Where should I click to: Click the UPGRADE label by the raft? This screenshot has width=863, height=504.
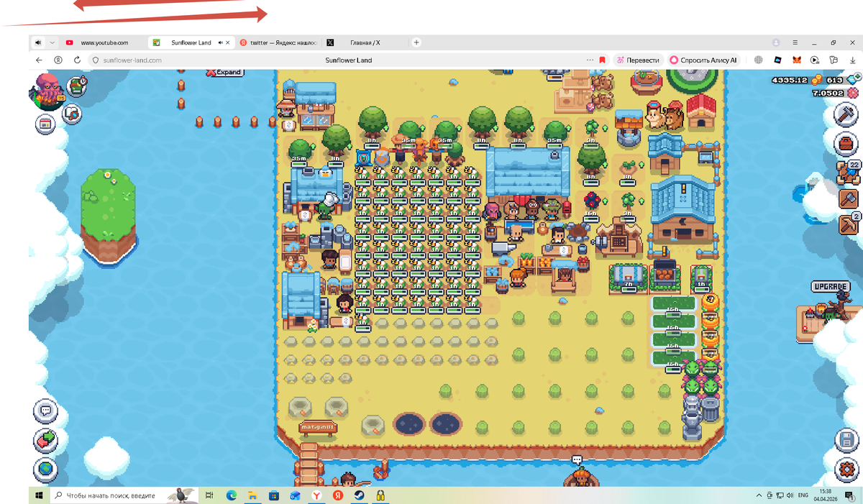[x=831, y=286]
